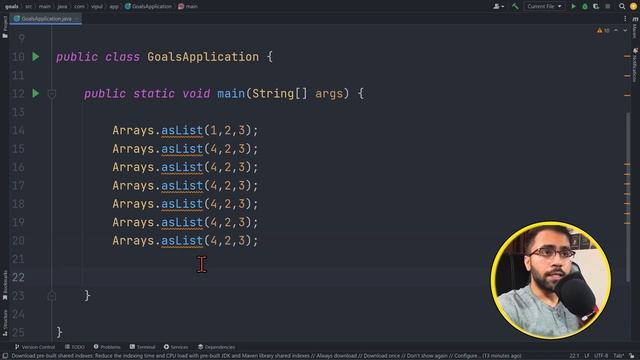Open the Bookmarks tool window
Screen dimensions: 640x360
pyautogui.click(x=5, y=285)
